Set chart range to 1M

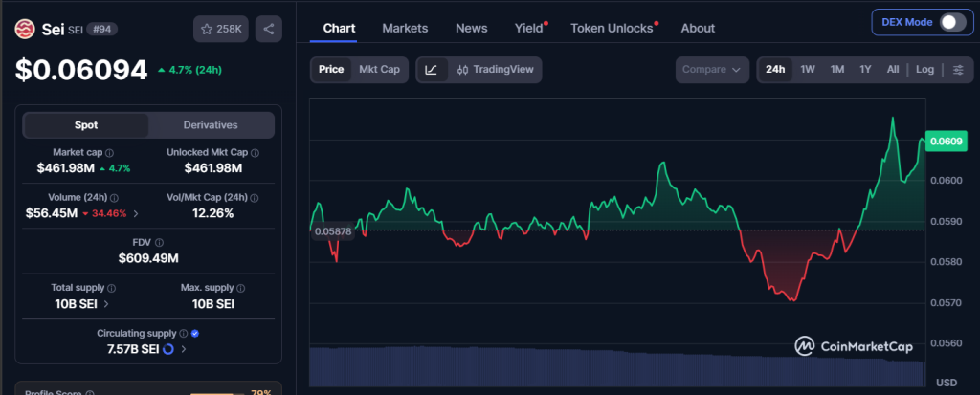(837, 70)
